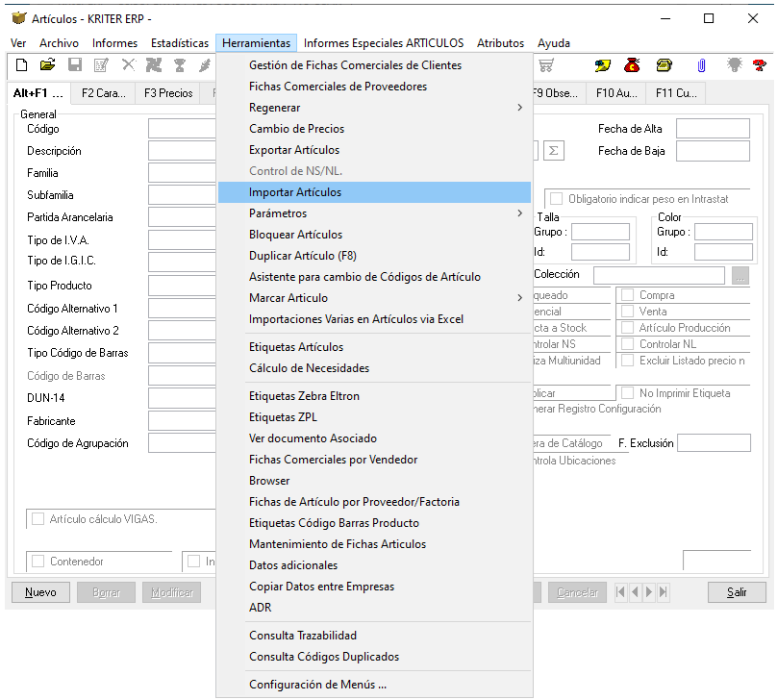Click the red question mark help icon
The image size is (777, 700).
point(759,64)
